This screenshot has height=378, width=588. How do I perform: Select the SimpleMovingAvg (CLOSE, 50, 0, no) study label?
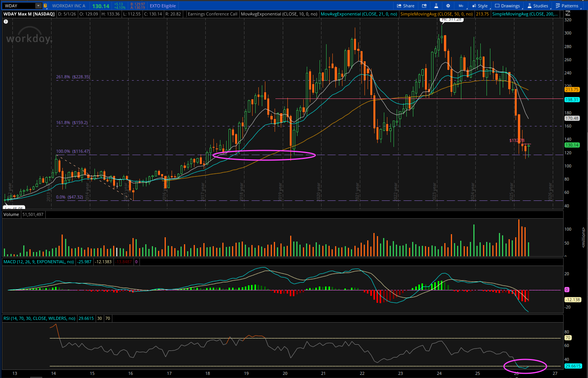coord(437,14)
